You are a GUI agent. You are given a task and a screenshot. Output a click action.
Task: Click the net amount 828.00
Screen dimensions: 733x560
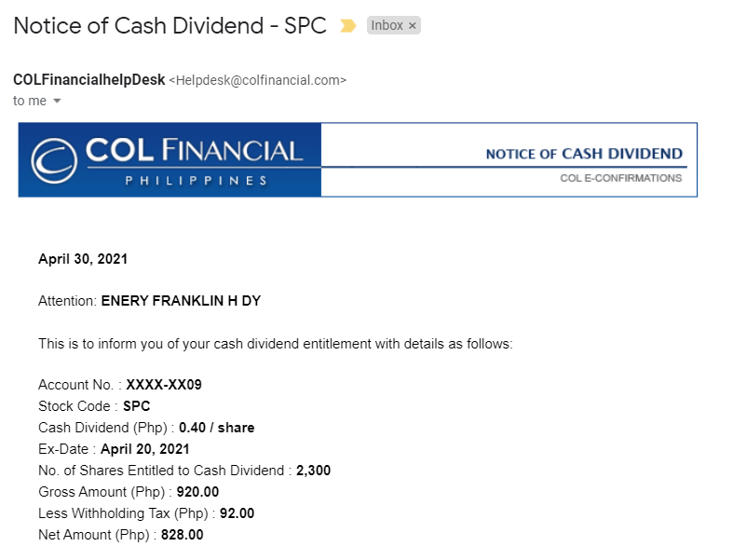coord(182,535)
